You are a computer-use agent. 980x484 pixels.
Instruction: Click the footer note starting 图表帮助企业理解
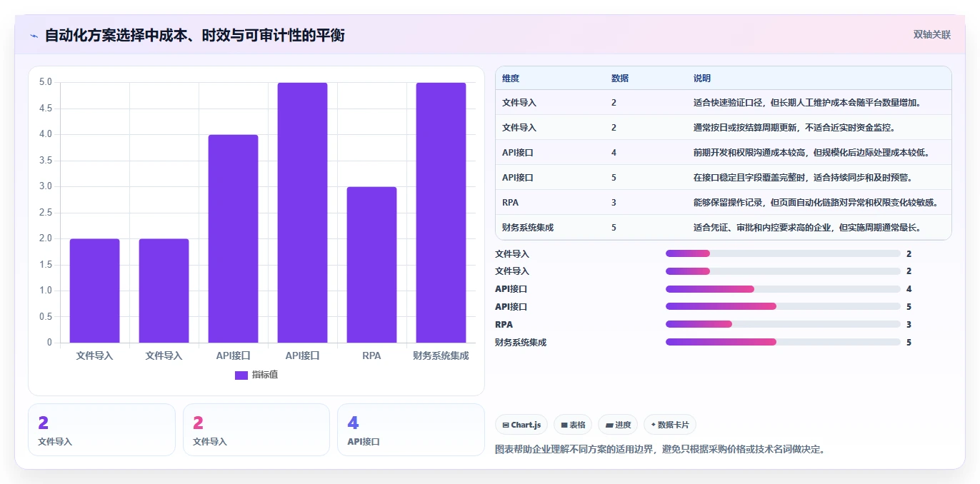660,450
